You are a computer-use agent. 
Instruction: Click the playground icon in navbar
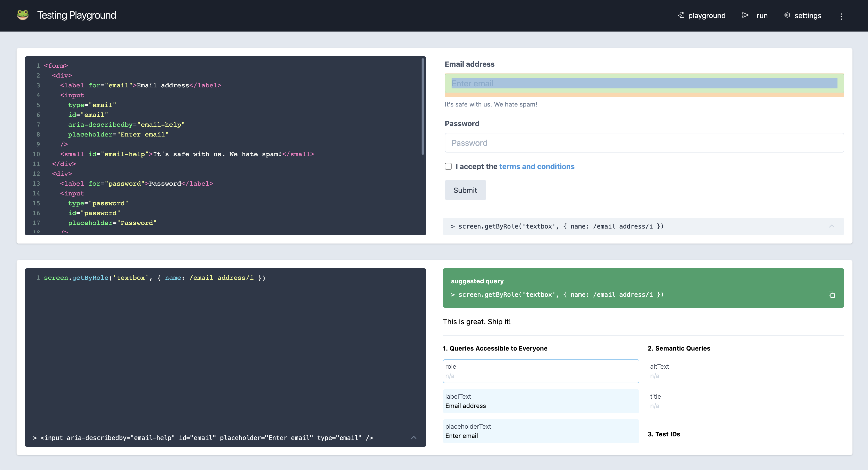point(681,15)
